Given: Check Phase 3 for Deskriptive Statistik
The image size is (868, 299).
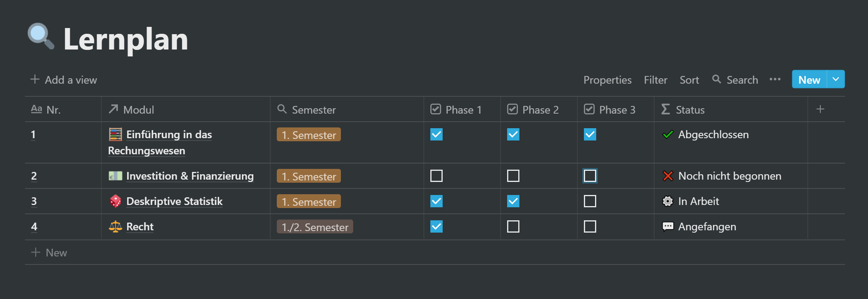Looking at the screenshot, I should click(x=590, y=202).
